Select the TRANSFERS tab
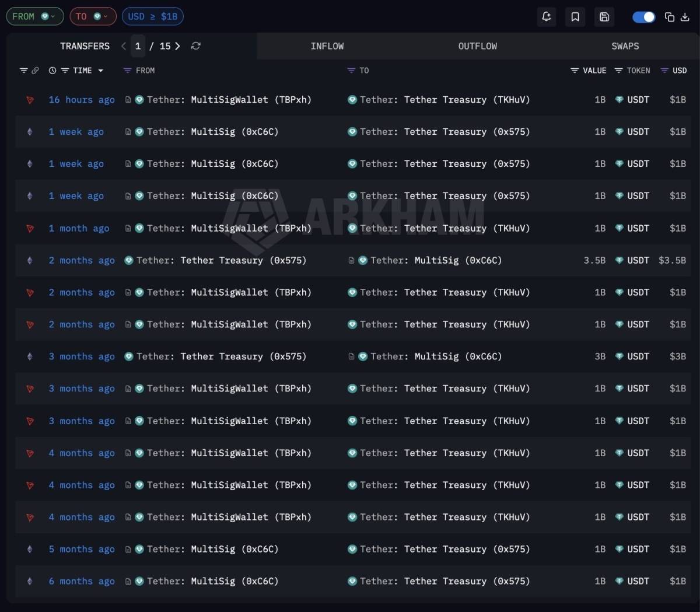This screenshot has width=700, height=612. (85, 46)
